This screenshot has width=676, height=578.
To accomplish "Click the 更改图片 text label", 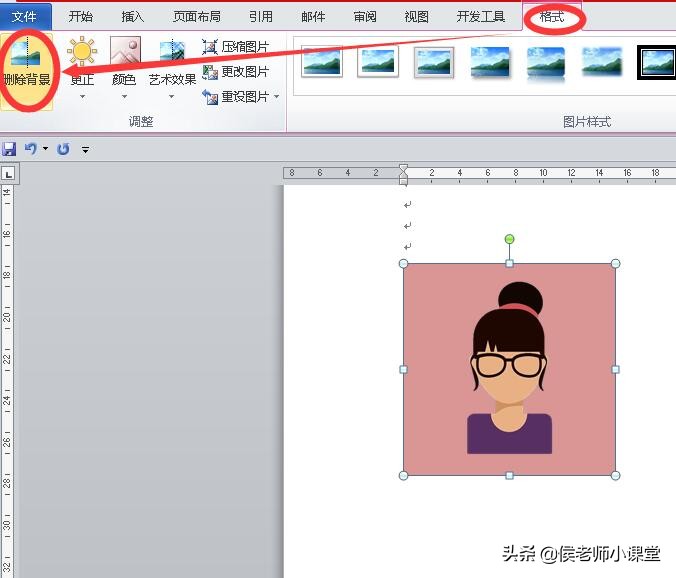I will click(245, 72).
